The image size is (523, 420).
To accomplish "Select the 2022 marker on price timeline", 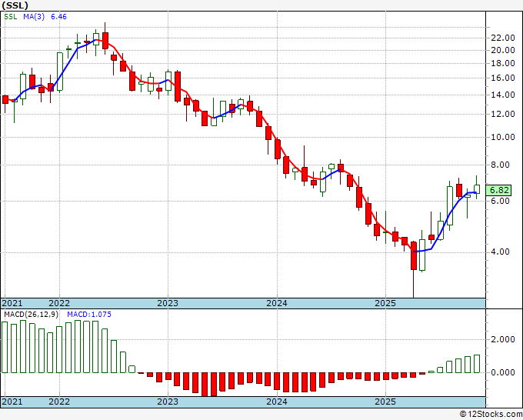I will point(59,303).
